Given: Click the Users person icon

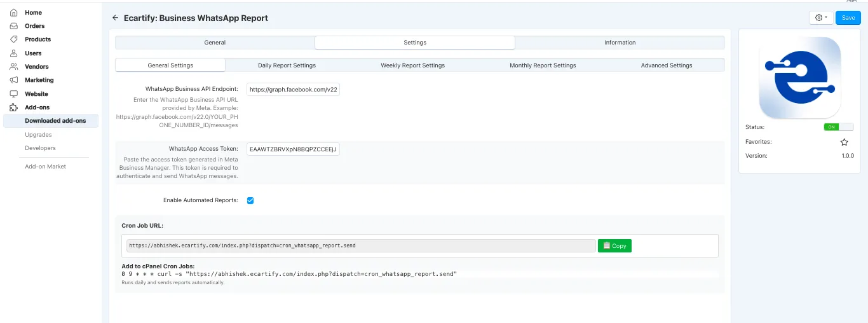Looking at the screenshot, I should [x=13, y=53].
